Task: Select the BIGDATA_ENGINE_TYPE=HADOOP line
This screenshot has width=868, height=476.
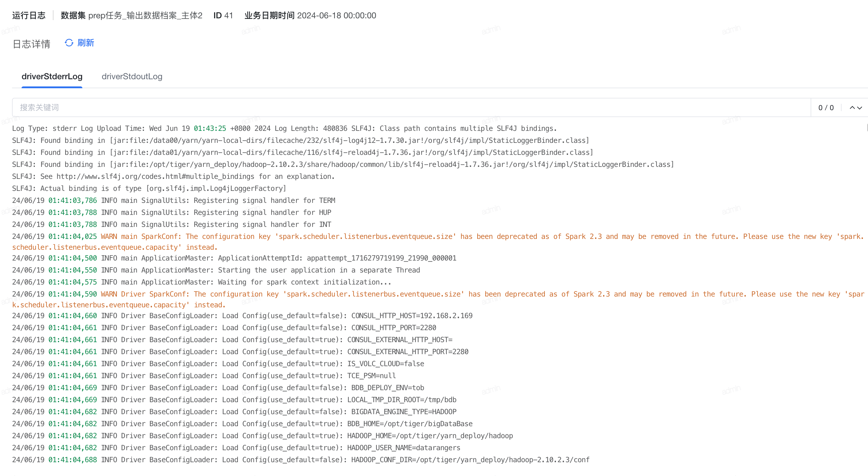Action: point(234,412)
